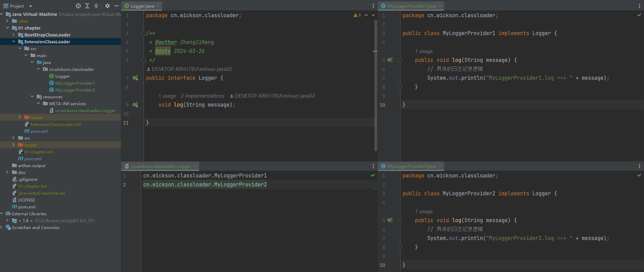
Task: Go to next highlighted error arrow
Action: (x=373, y=15)
